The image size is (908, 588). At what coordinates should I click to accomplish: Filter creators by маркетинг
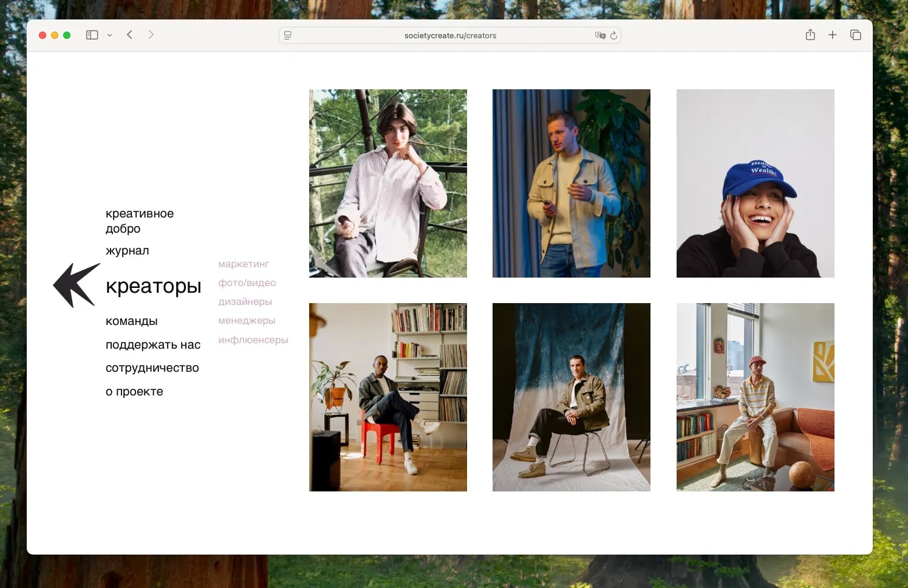tap(244, 264)
